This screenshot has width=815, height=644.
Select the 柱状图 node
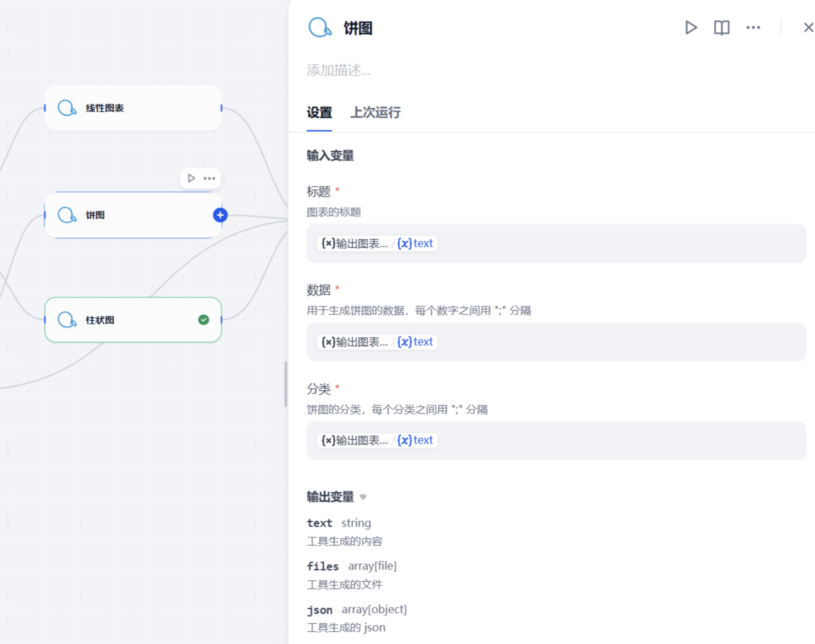coord(133,320)
